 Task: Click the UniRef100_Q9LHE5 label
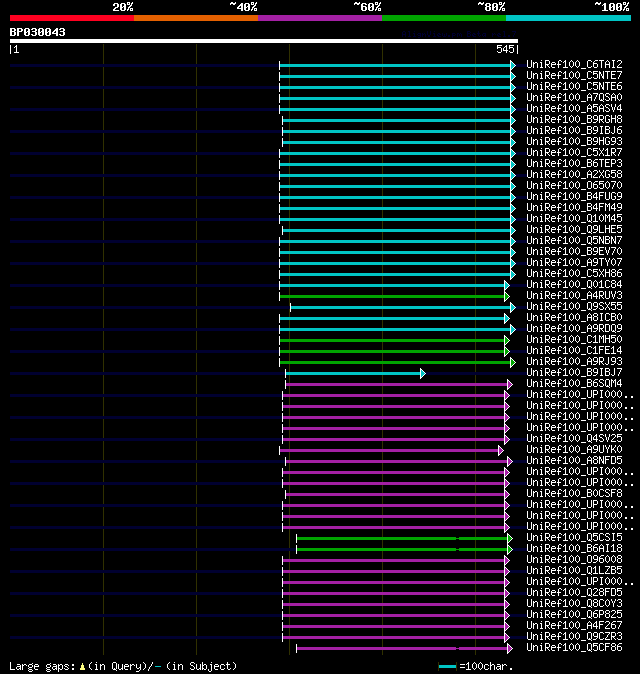click(574, 230)
